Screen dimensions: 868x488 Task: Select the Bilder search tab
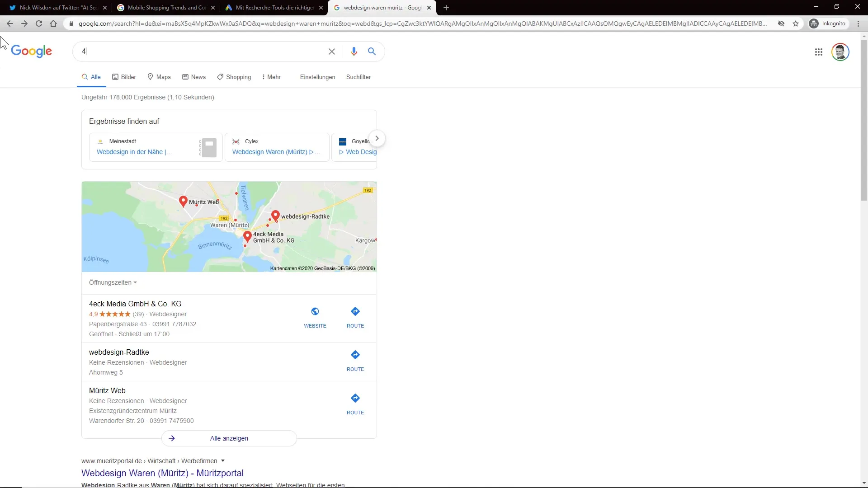[x=124, y=77]
